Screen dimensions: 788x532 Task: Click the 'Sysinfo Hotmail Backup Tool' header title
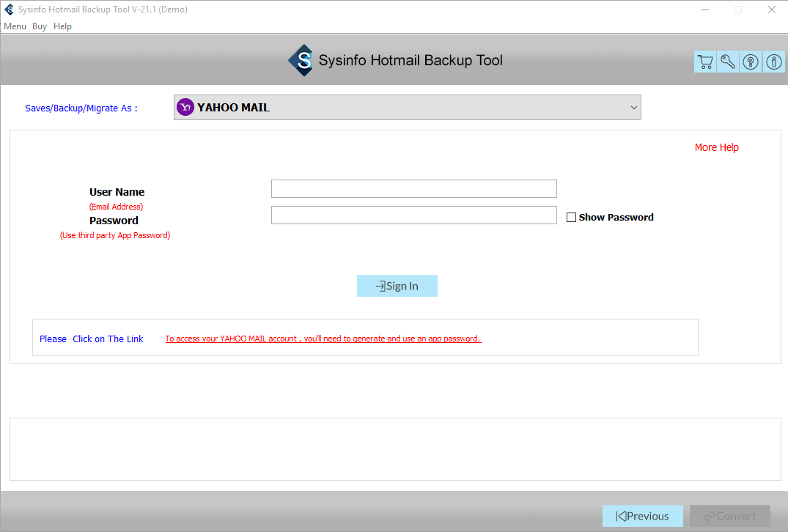[x=410, y=60]
